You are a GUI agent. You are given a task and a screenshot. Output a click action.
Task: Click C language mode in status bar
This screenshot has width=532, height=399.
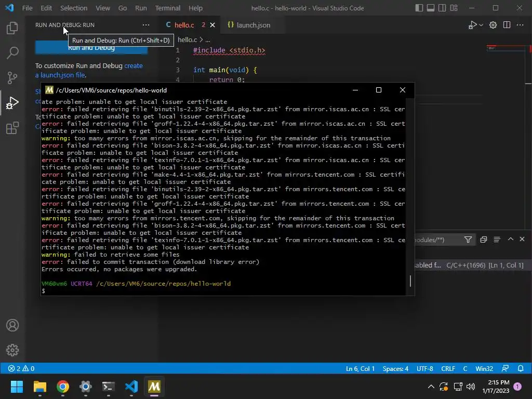(x=465, y=368)
